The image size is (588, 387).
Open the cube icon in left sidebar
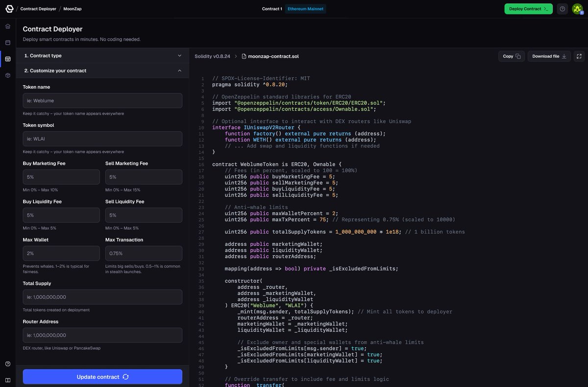8,75
